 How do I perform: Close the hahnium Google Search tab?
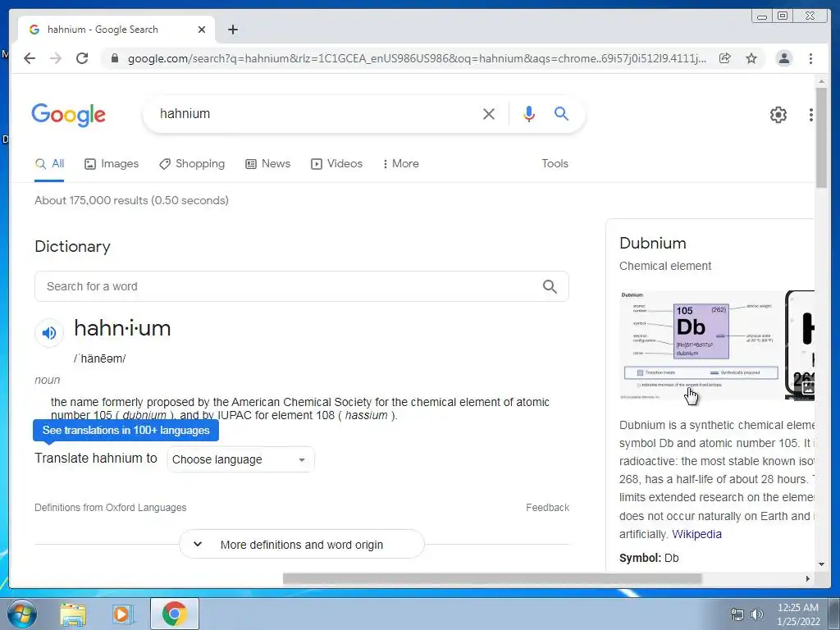(202, 30)
